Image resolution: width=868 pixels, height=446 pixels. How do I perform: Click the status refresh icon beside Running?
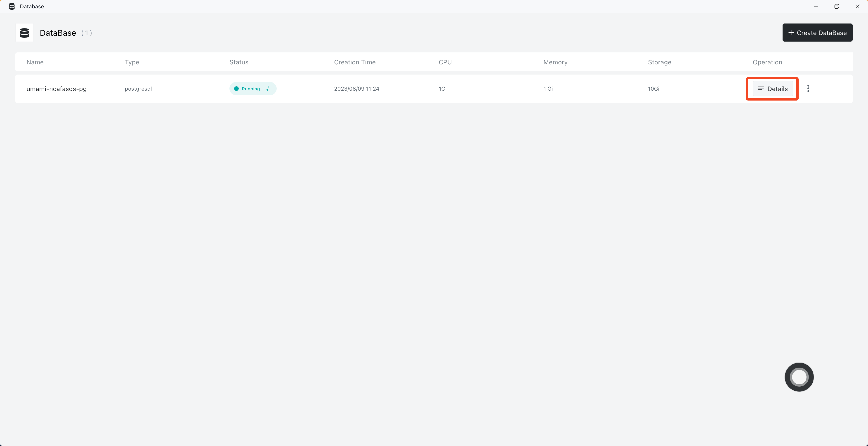pos(268,89)
